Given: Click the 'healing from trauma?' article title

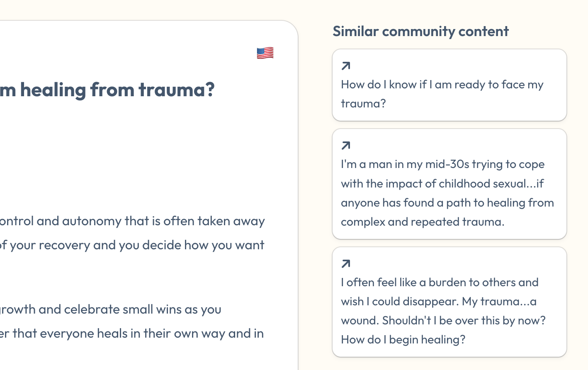Looking at the screenshot, I should [x=107, y=90].
